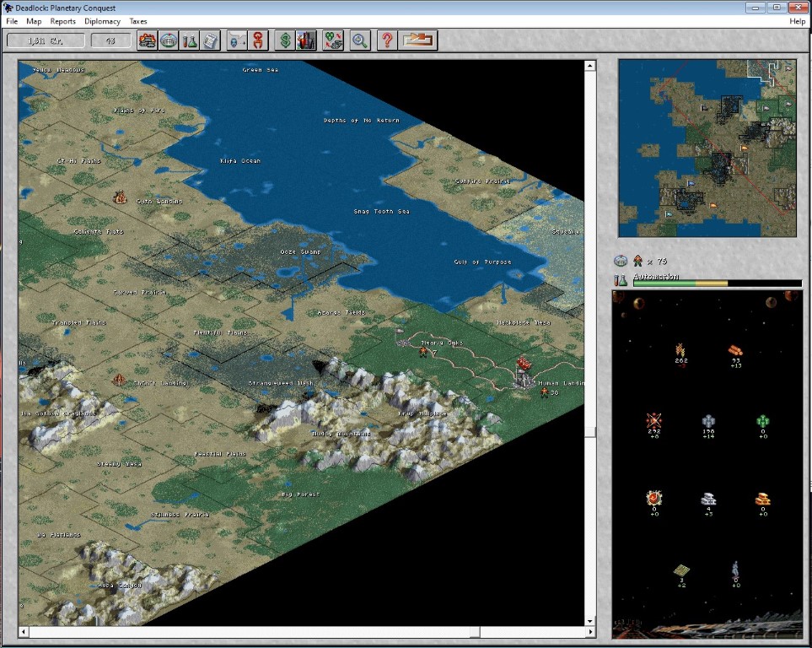Click the Trampled Plains map label
Image resolution: width=812 pixels, height=648 pixels.
78,322
